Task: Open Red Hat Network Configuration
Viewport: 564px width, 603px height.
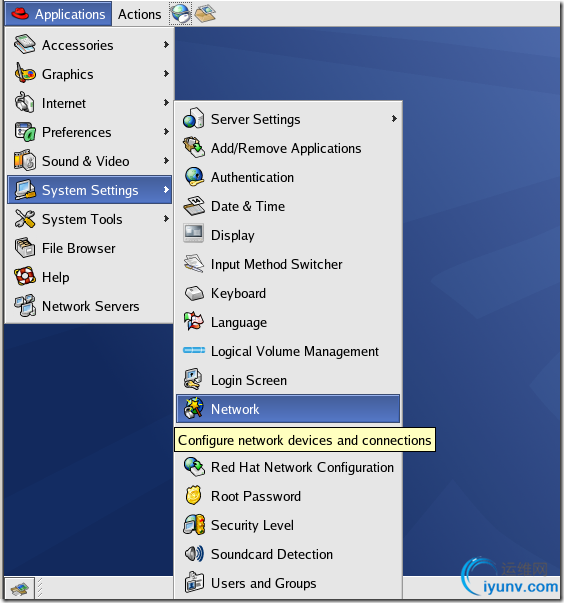Action: pyautogui.click(x=288, y=467)
